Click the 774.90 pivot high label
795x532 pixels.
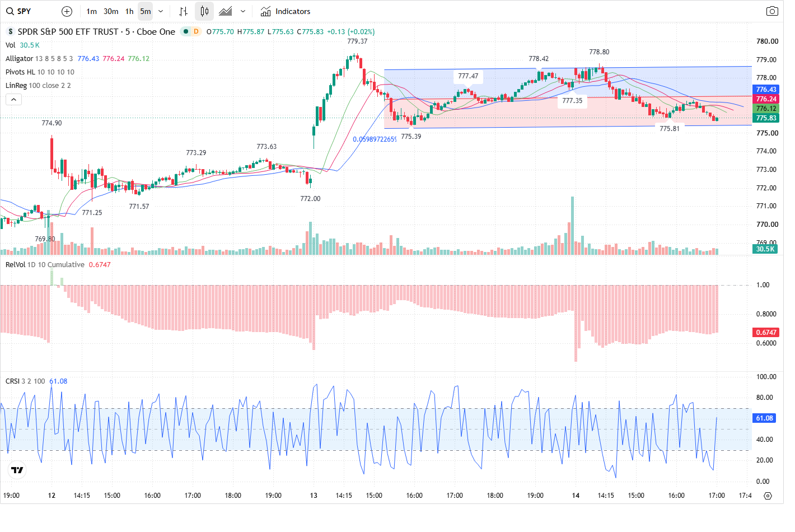[x=52, y=123]
